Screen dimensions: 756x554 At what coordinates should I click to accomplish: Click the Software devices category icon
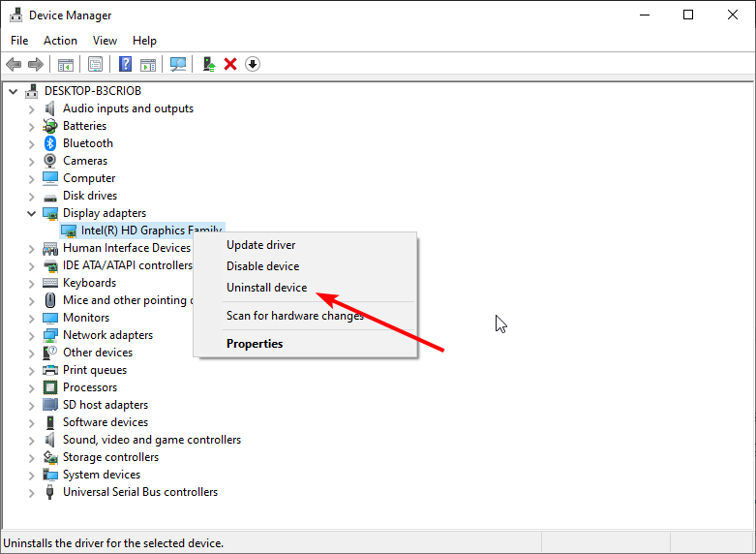tap(50, 422)
